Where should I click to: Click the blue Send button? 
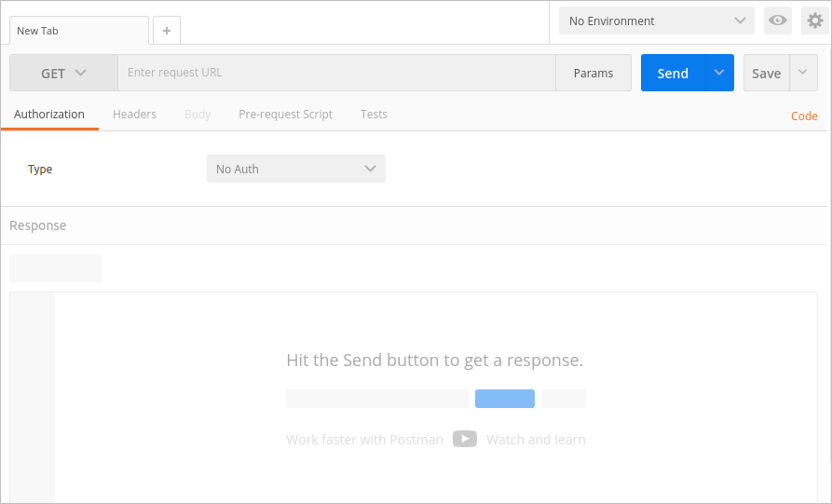[673, 73]
